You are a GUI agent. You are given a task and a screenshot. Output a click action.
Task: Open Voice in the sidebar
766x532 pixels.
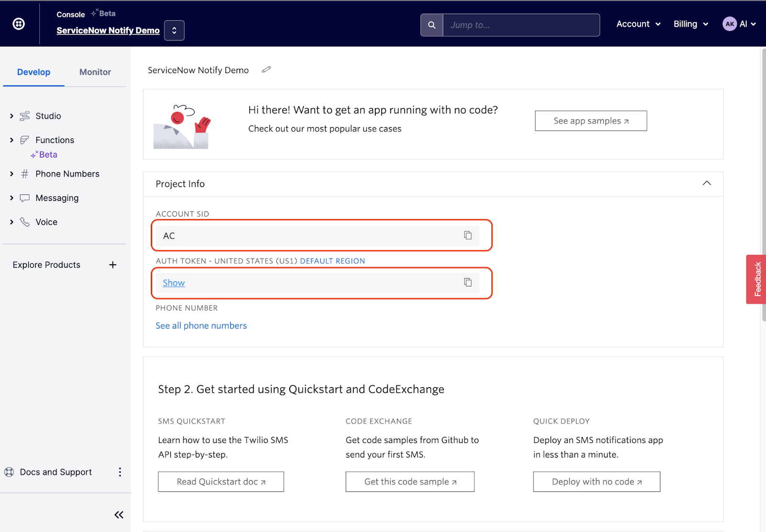click(46, 222)
